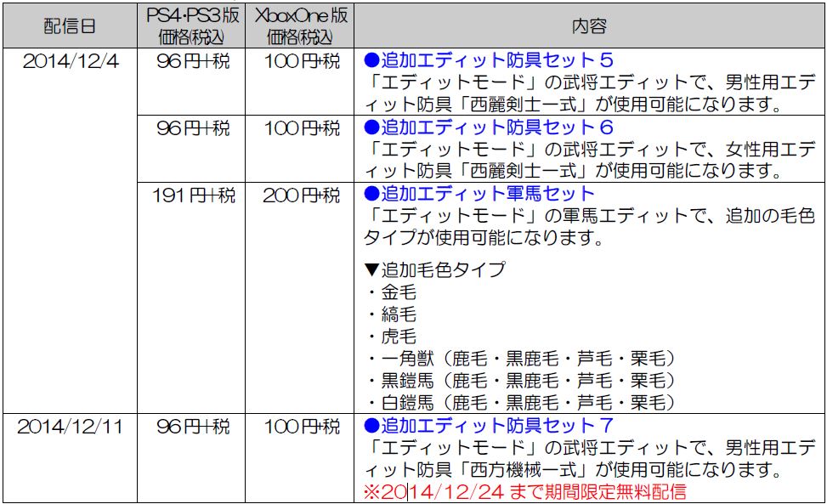
Task: Click the red 期間限定無料配信 notice
Action: coord(524,492)
